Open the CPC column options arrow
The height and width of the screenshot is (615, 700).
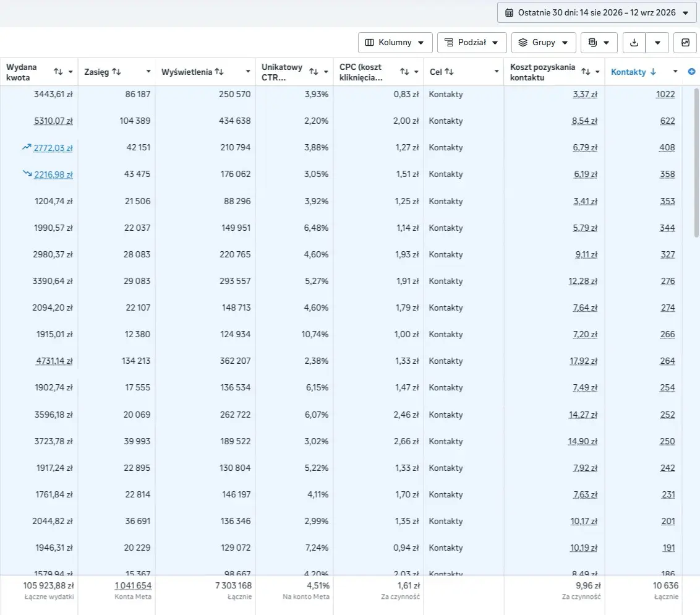click(416, 72)
